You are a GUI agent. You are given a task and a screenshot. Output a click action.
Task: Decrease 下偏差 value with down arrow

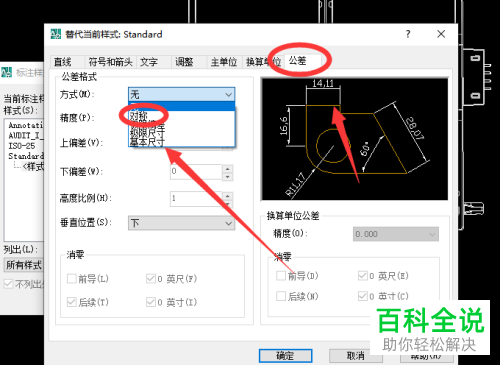(x=228, y=176)
